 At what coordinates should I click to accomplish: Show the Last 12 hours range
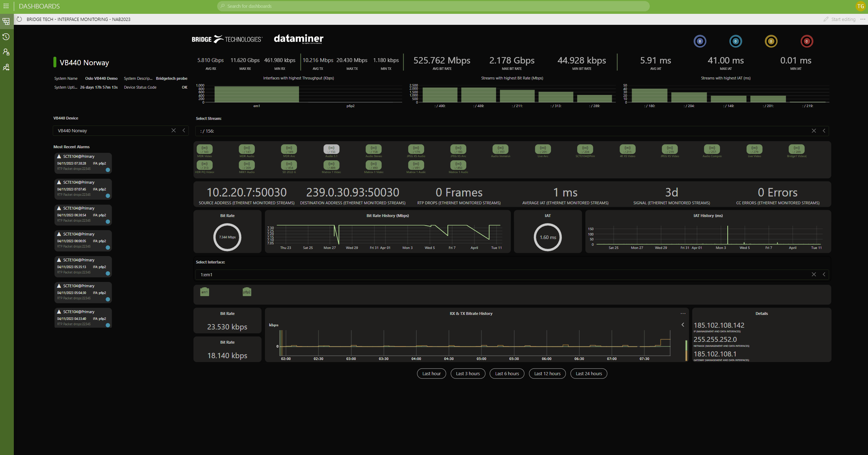(547, 373)
